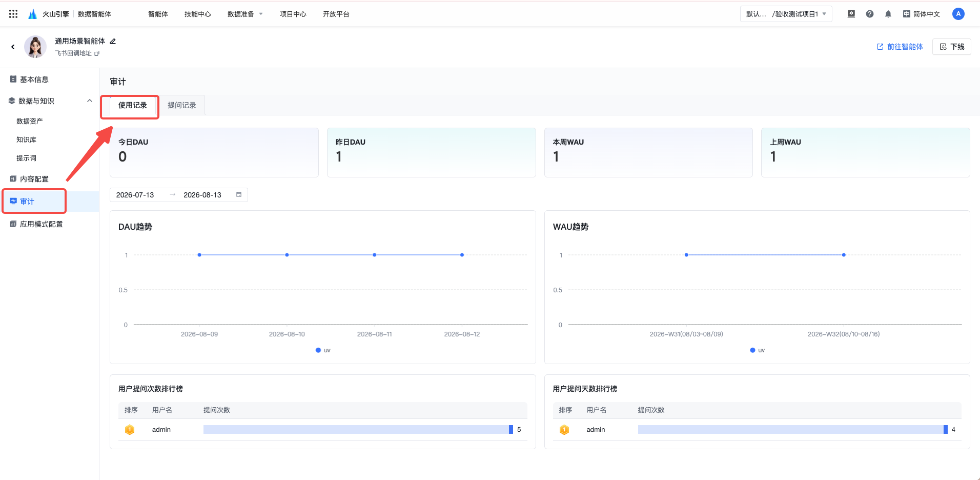This screenshot has width=980, height=480.
Task: Click the rank-1 medal beside admin in 提问次数排行榜
Action: pos(130,429)
